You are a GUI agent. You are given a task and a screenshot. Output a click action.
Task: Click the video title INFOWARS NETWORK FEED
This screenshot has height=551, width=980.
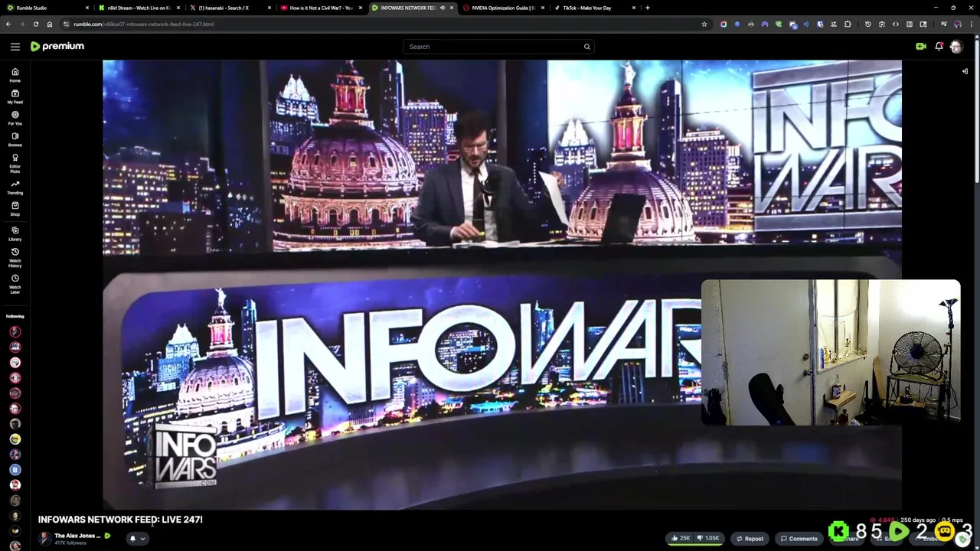[120, 520]
